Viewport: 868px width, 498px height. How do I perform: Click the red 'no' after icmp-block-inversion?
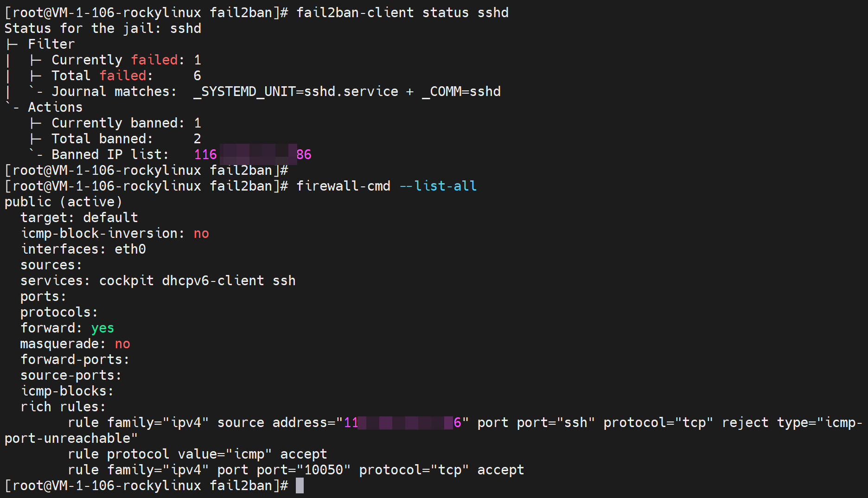click(x=201, y=233)
